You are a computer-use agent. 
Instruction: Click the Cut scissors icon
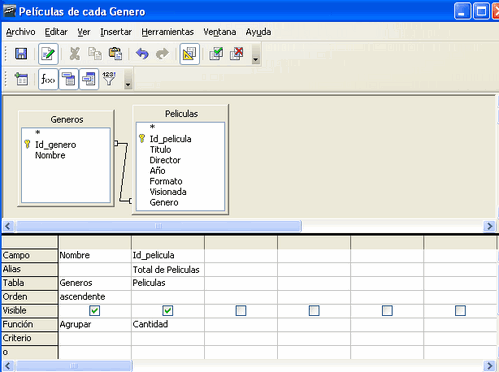click(75, 54)
